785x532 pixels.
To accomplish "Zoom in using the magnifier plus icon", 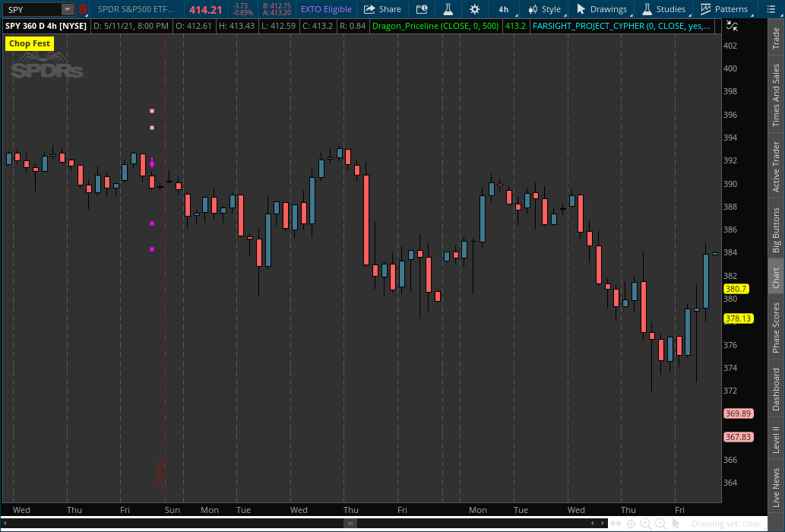I will (646, 524).
